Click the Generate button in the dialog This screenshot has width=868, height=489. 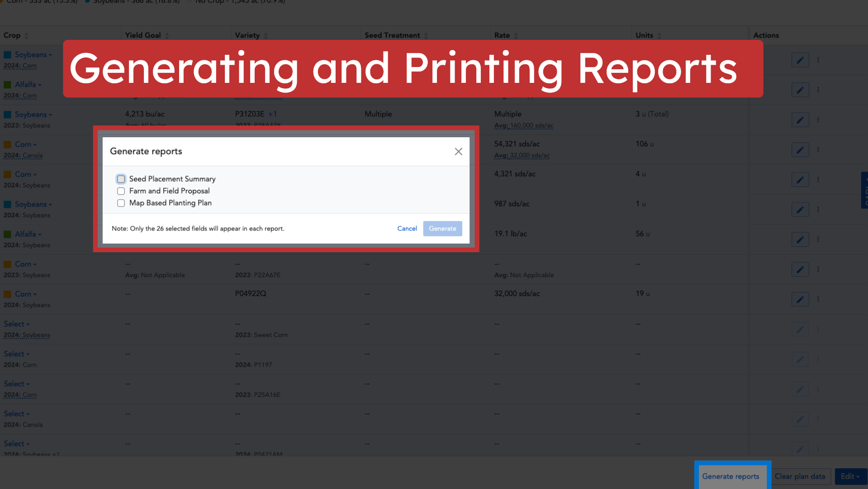442,229
